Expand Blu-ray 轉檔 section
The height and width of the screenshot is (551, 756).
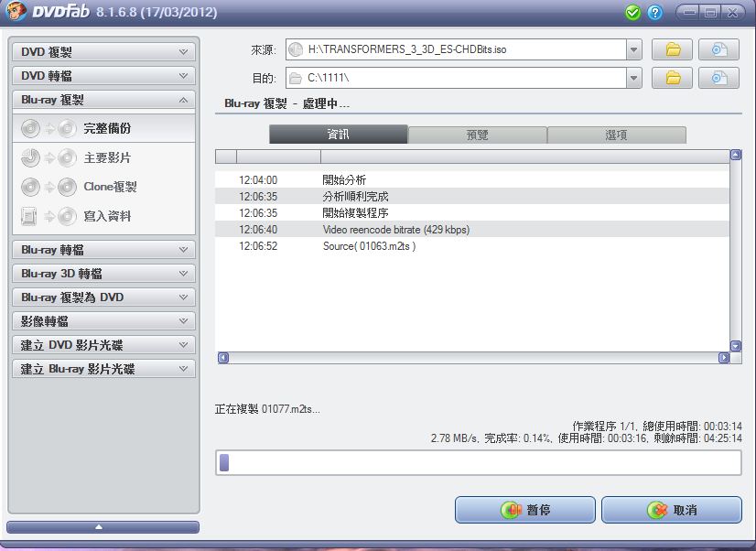pos(103,250)
